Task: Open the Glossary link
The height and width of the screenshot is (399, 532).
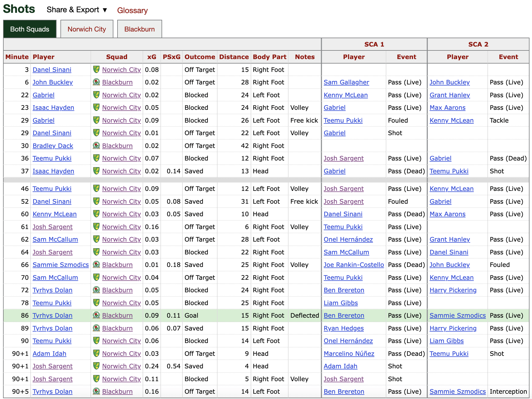Action: 132,10
